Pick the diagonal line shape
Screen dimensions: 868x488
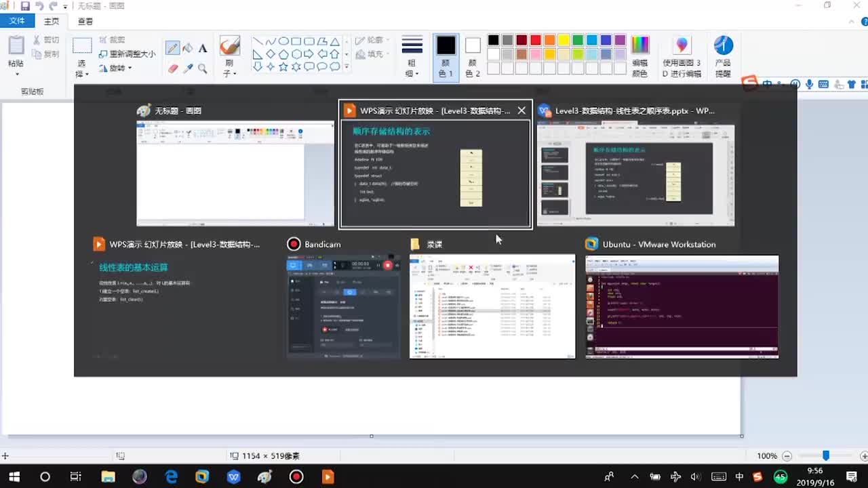click(x=258, y=41)
